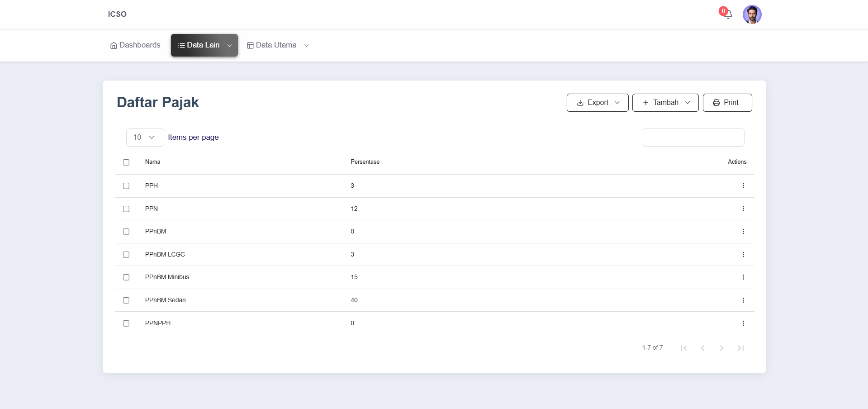Change items per page dropdown
868x409 pixels.
point(145,138)
